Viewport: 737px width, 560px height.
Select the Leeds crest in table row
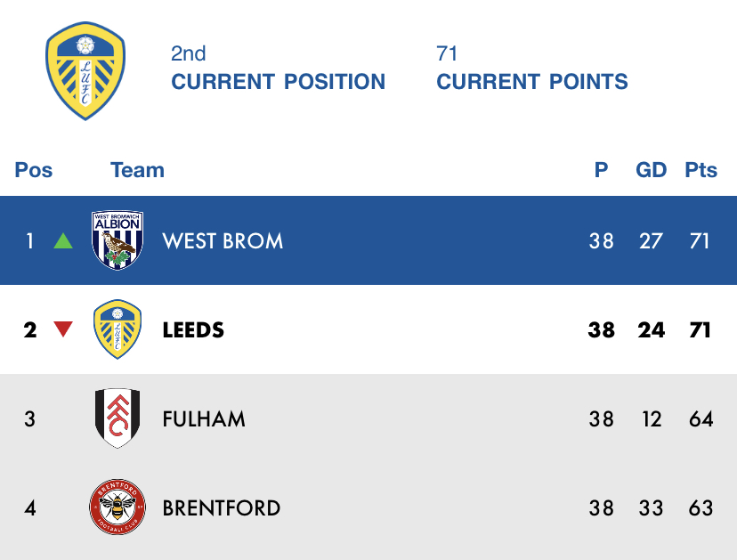[117, 329]
